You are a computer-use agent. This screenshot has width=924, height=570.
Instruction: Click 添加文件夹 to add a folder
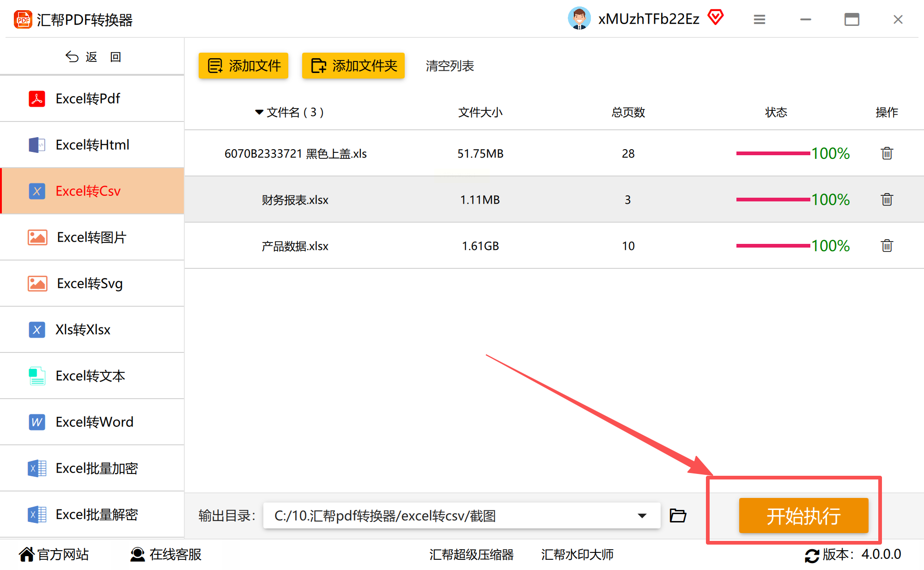coord(353,66)
